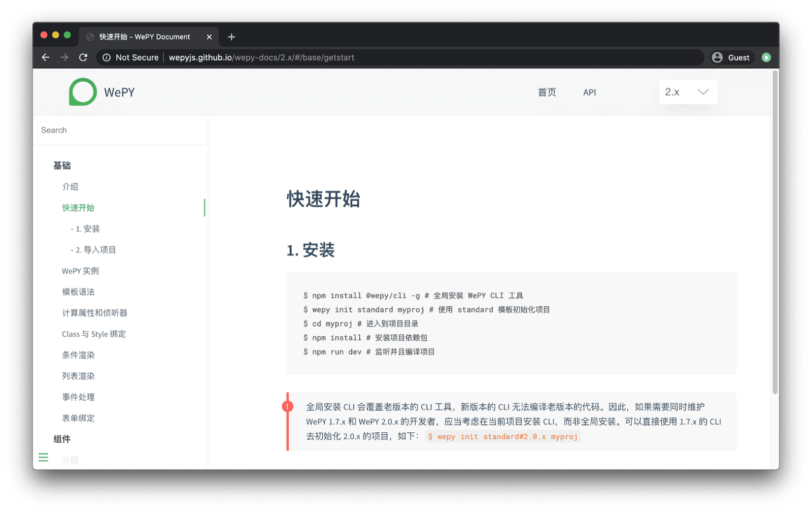Open the Not Secure site information icon

coord(107,57)
